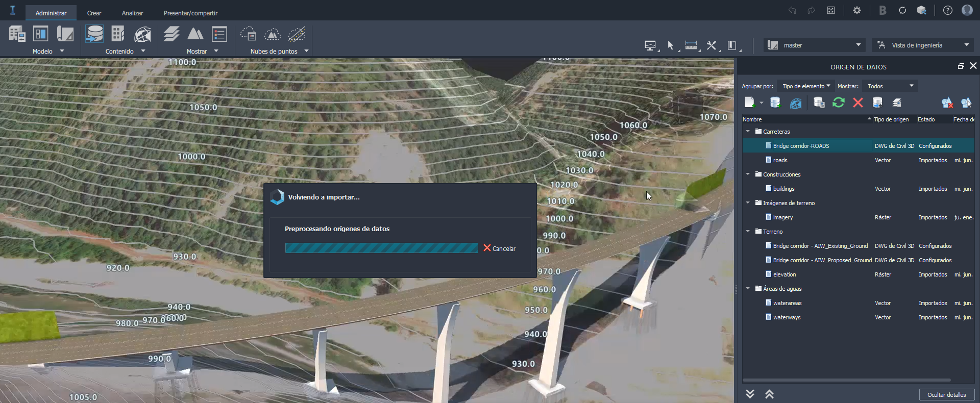Click the Ocultar detalles button
Viewport: 980px width, 403px height.
(x=947, y=395)
